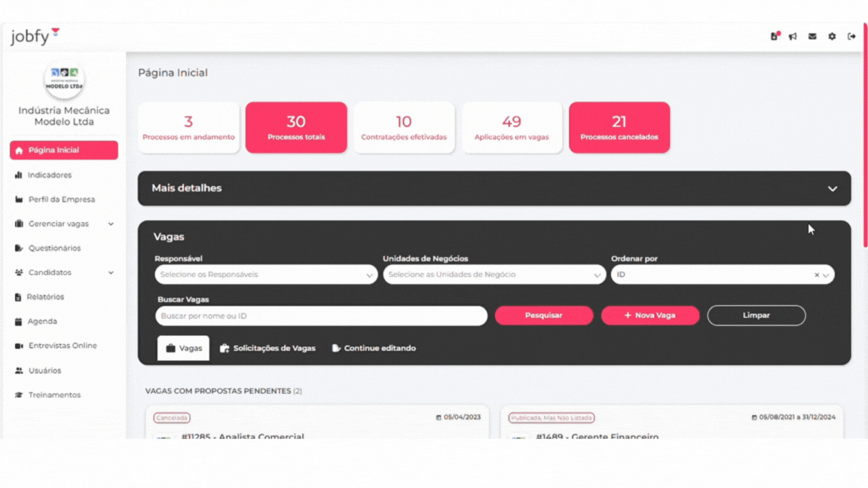The width and height of the screenshot is (868, 488).
Task: Open the settings gear icon
Action: tap(832, 36)
